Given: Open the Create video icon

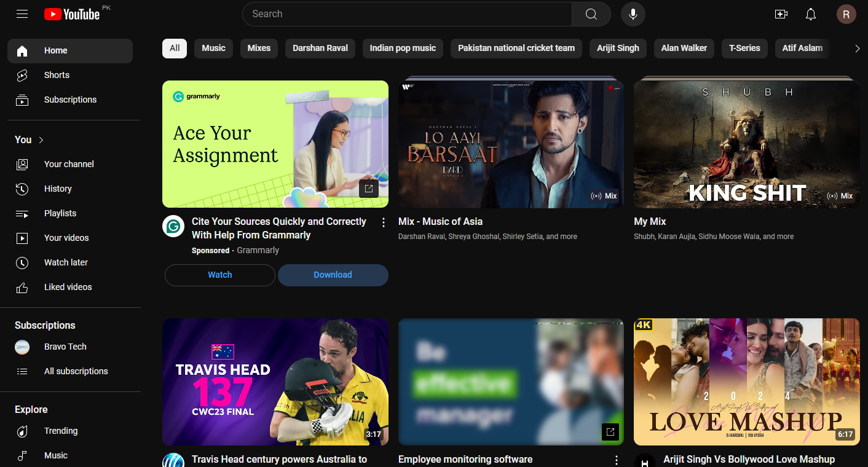Looking at the screenshot, I should [781, 14].
